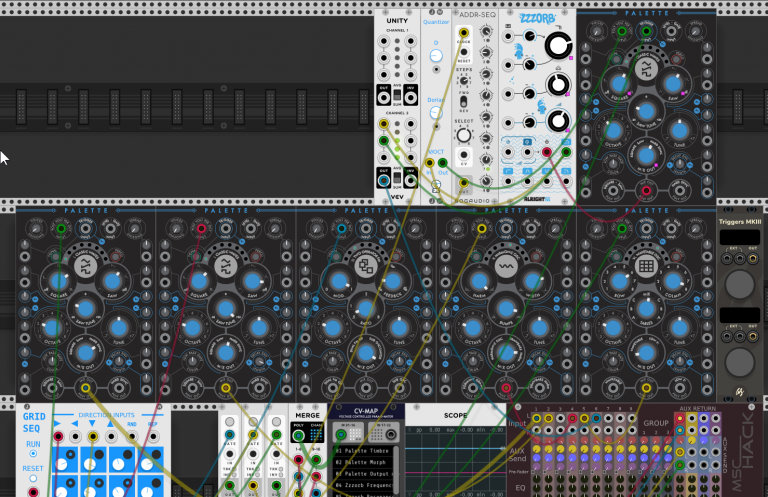Viewport: 768px width, 497px height.
Task: Click Unity Channel 2 OUT jack
Action: [x=384, y=181]
